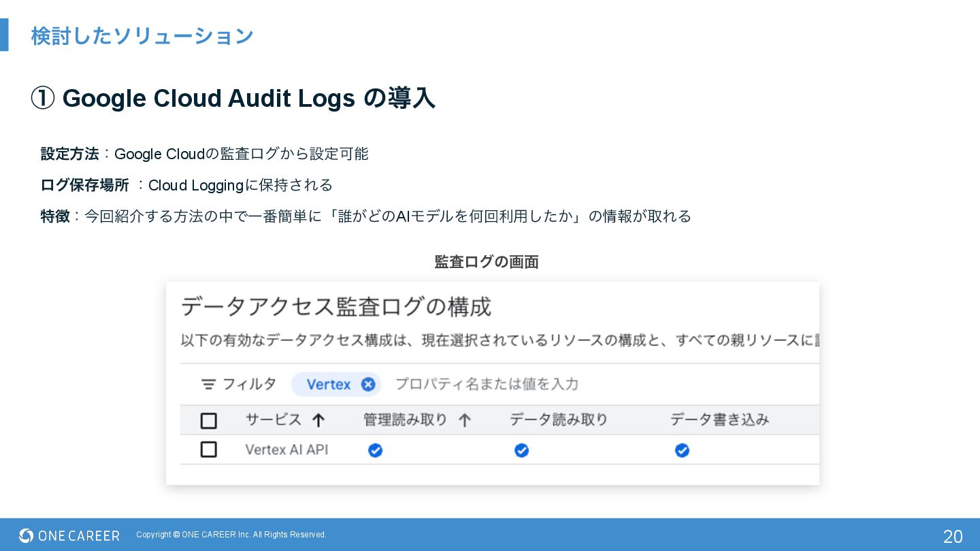This screenshot has height=551, width=980.
Task: Sort by the 管理読み取り column arrow
Action: [465, 420]
